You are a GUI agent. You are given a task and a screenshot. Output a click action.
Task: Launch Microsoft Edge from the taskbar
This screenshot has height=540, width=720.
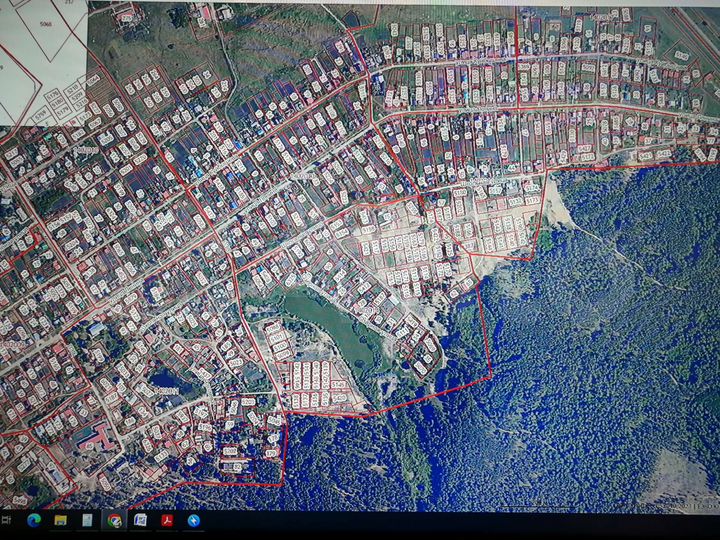click(x=34, y=520)
